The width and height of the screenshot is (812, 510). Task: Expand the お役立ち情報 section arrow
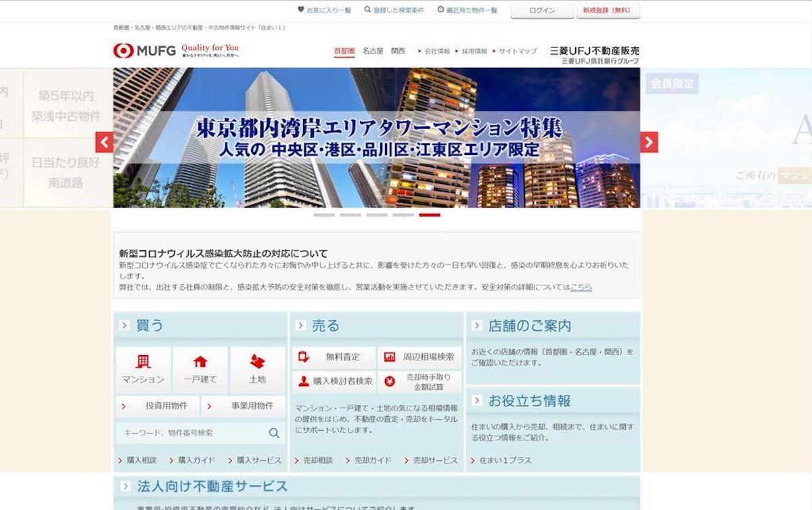pos(476,400)
